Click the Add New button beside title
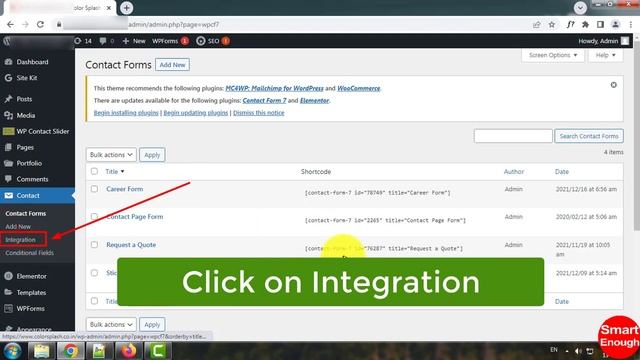Screen dimensions: 640x360 [x=172, y=65]
